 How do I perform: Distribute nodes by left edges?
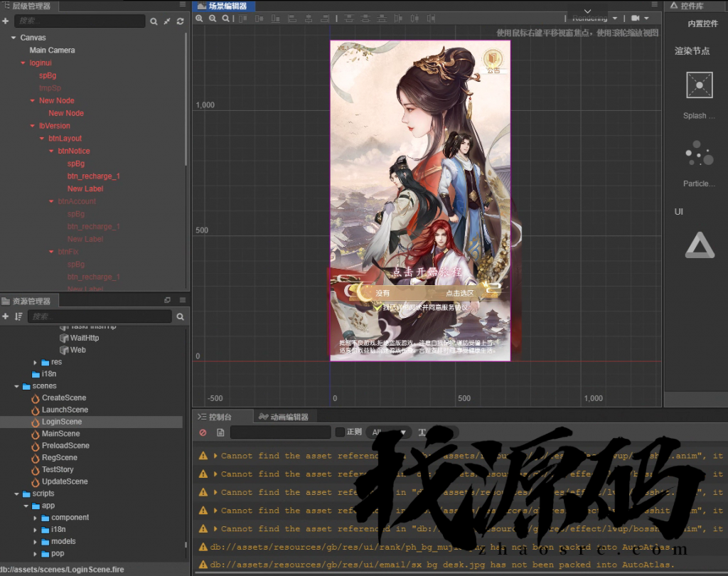point(398,18)
